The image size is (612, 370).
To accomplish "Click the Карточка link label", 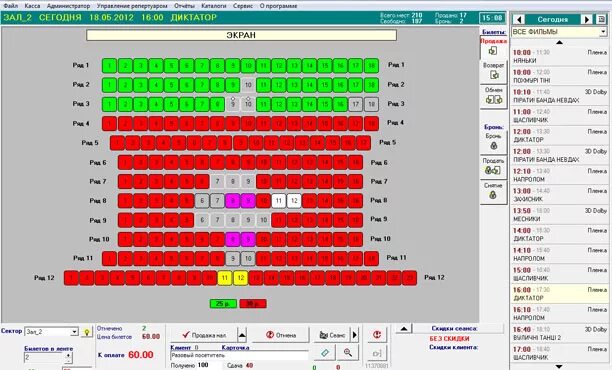I will 235,347.
